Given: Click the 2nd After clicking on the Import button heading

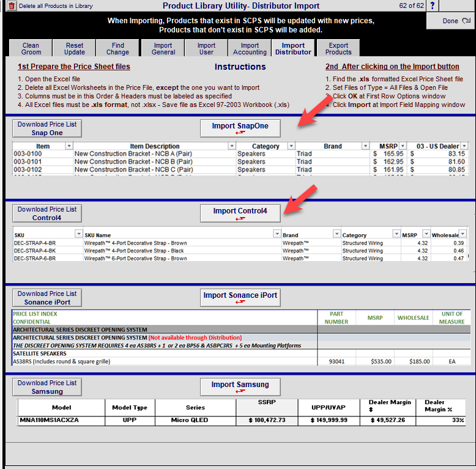Looking at the screenshot, I should [392, 67].
